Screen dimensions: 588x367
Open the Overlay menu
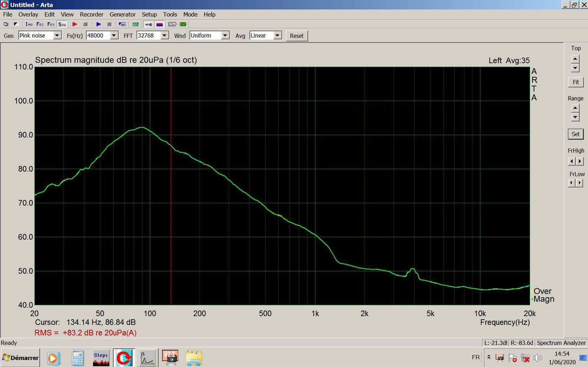point(28,14)
